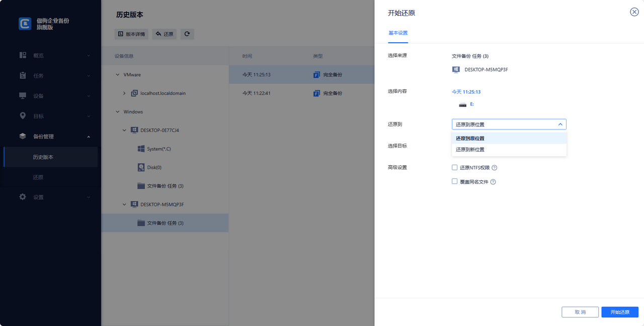
Task: Collapse the DESKTOP-M5MQP3F tree node
Action: [124, 205]
